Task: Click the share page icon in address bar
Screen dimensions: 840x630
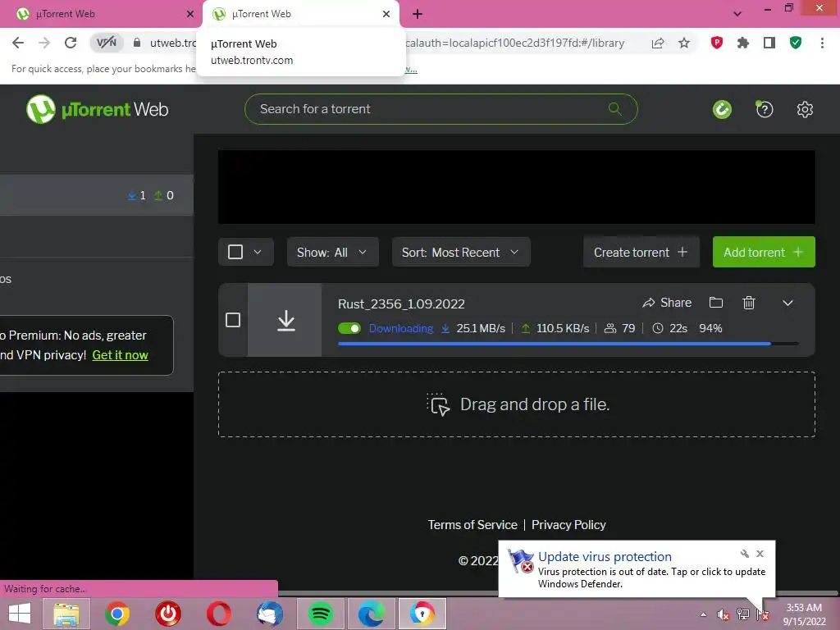Action: coord(658,43)
